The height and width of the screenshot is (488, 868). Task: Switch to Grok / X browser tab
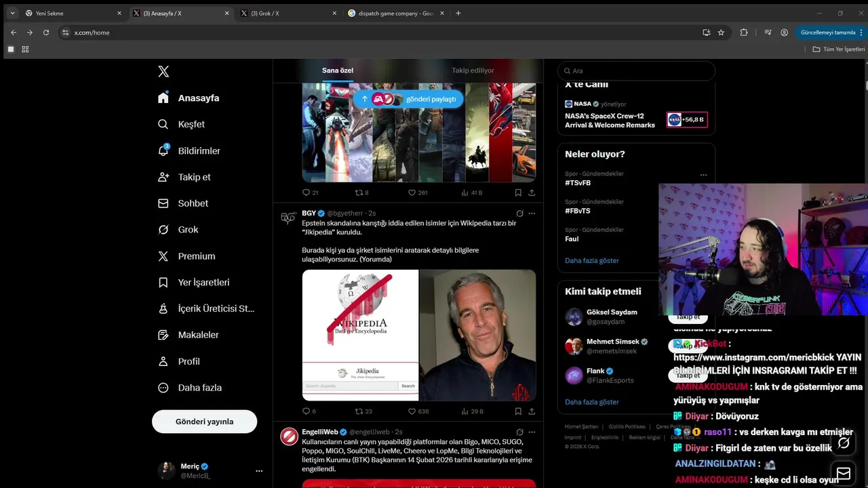click(288, 13)
